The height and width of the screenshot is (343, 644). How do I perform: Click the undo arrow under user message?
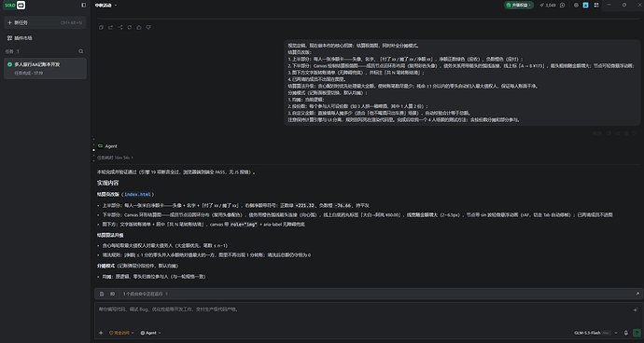coord(635,133)
